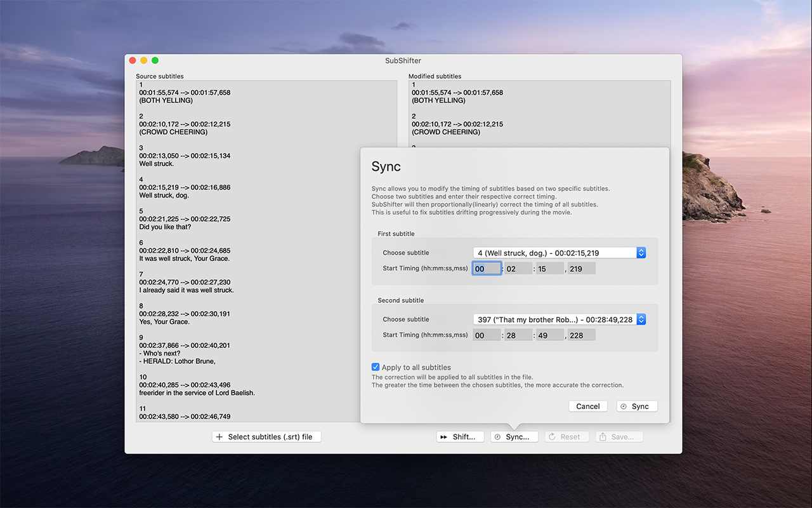Open the Select subtitles (.srt) file button
Screen dimensions: 812x508
pyautogui.click(x=266, y=437)
